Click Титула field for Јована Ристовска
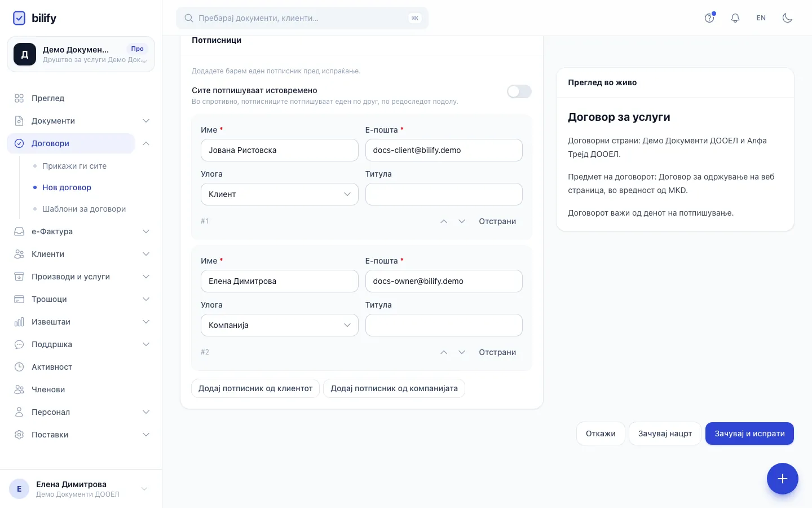This screenshot has width=812, height=508. coord(444,194)
